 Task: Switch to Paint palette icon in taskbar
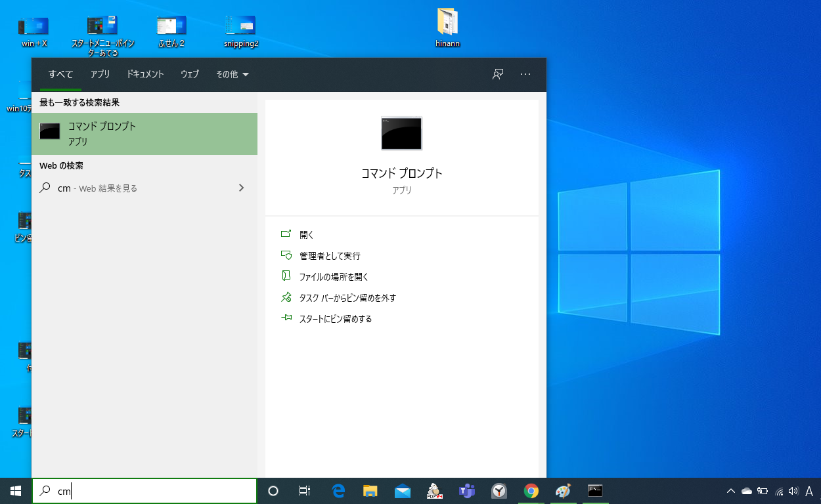[x=564, y=491]
